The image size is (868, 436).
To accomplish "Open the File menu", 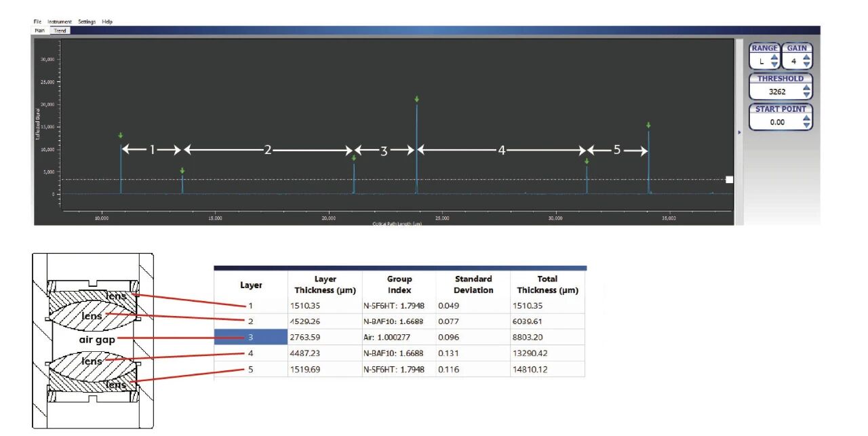I will point(37,22).
